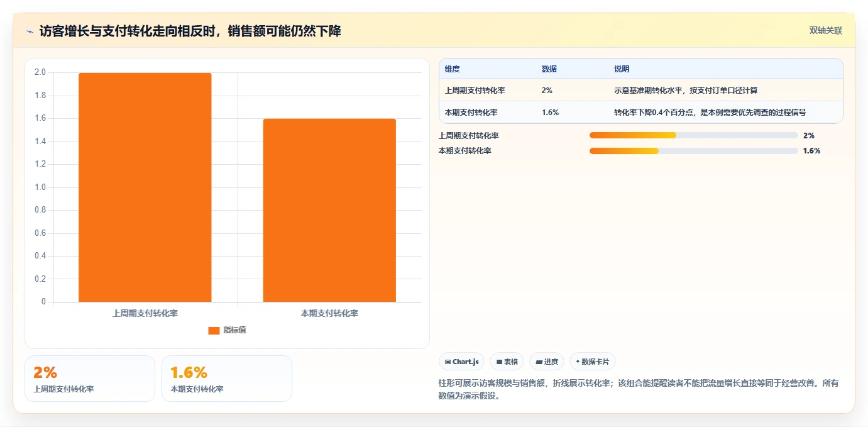The height and width of the screenshot is (427, 868).
Task: Click the 双轴关联 label in header
Action: tap(825, 30)
